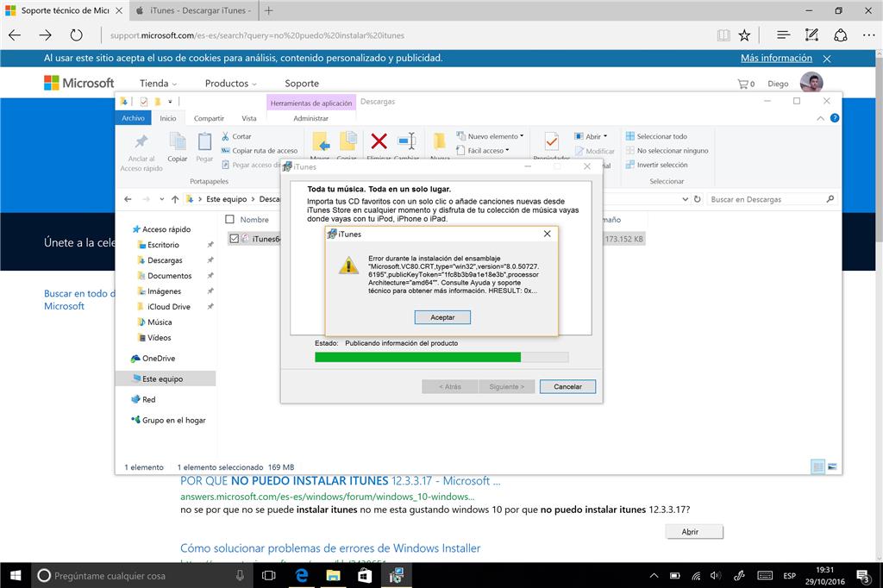Switch Explorer to large icons view

(x=832, y=466)
